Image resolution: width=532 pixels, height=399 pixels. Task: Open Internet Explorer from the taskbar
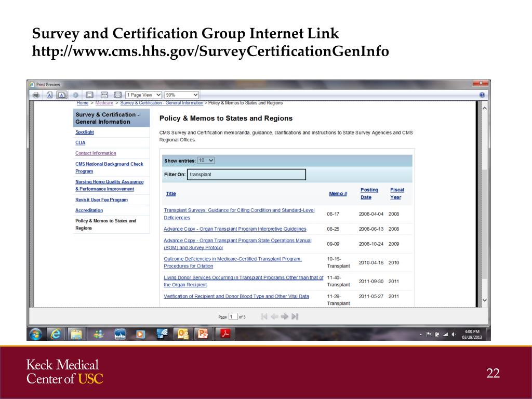56,334
